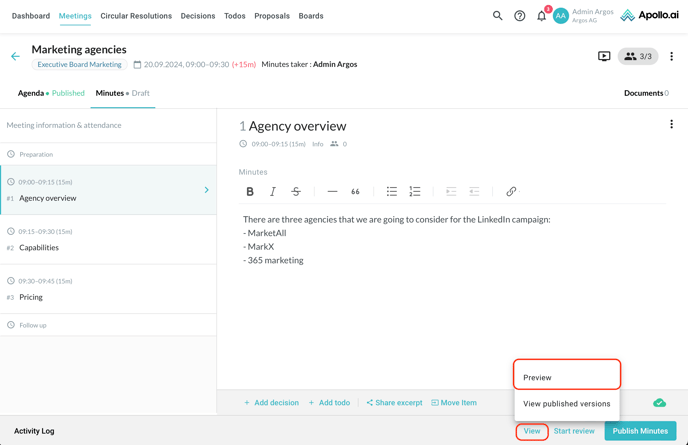The image size is (688, 445).
Task: Click the Start review link
Action: [x=574, y=431]
